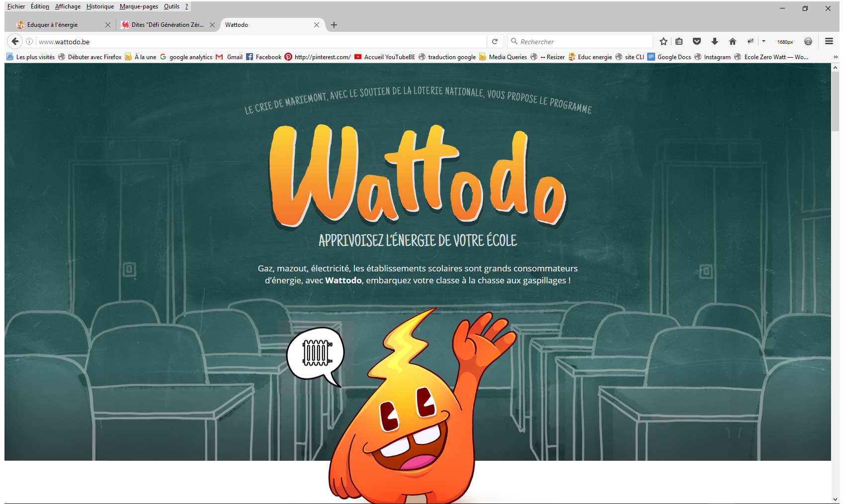Open Accueil YouTubeBE bookmark
The width and height of the screenshot is (844, 504).
point(385,57)
